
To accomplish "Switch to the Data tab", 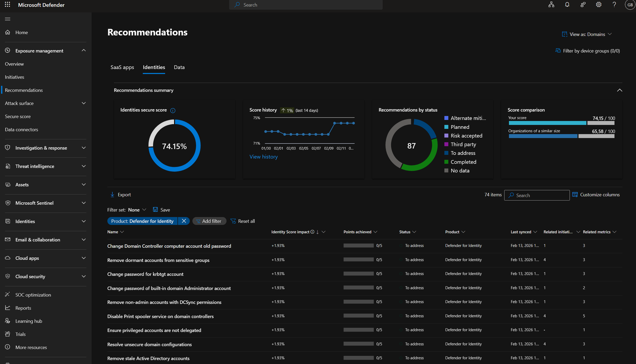I will click(x=179, y=67).
